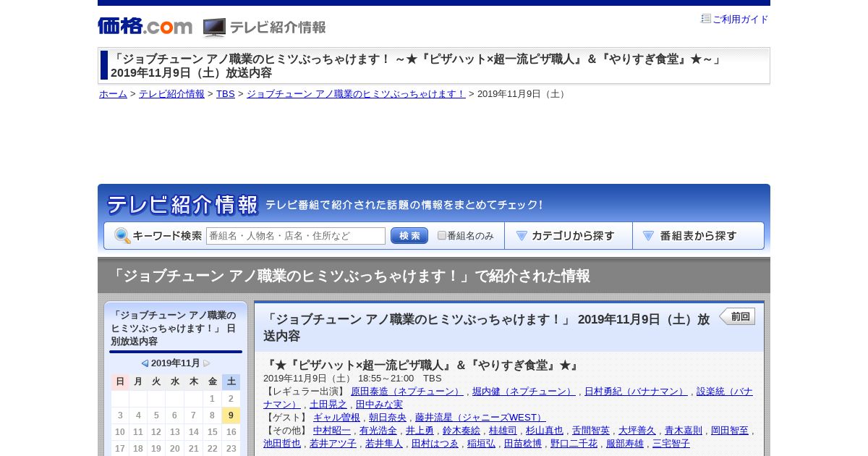Click the 2019年11月 calendar month label
This screenshot has height=456, width=868.
[x=176, y=363]
